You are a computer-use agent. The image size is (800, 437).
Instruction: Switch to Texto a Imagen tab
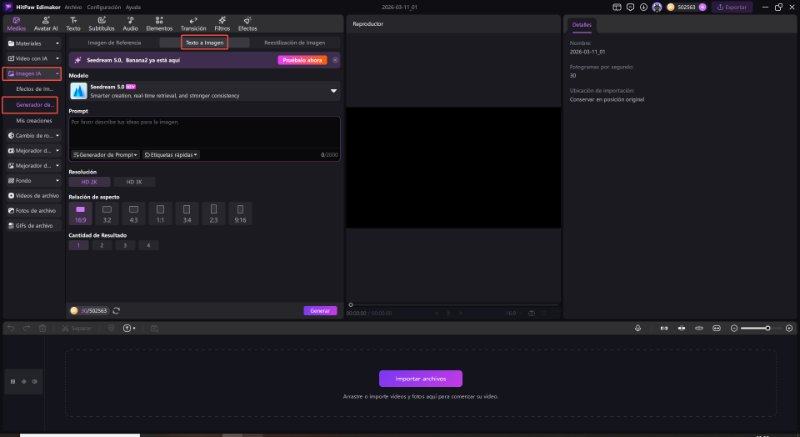click(205, 43)
